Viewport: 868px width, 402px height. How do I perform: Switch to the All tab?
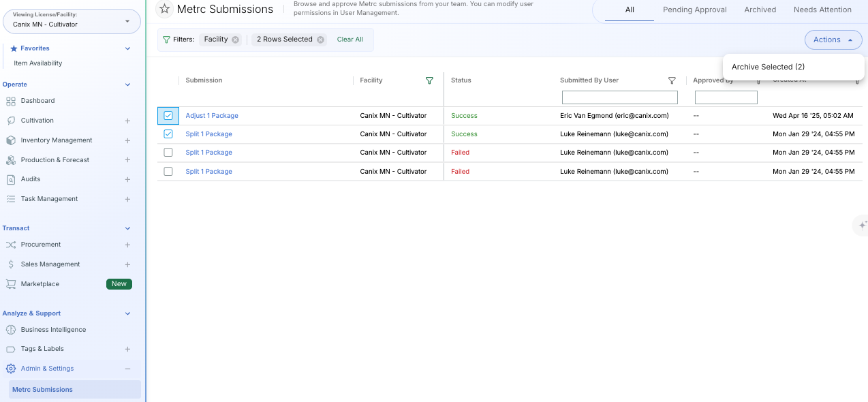pyautogui.click(x=630, y=10)
